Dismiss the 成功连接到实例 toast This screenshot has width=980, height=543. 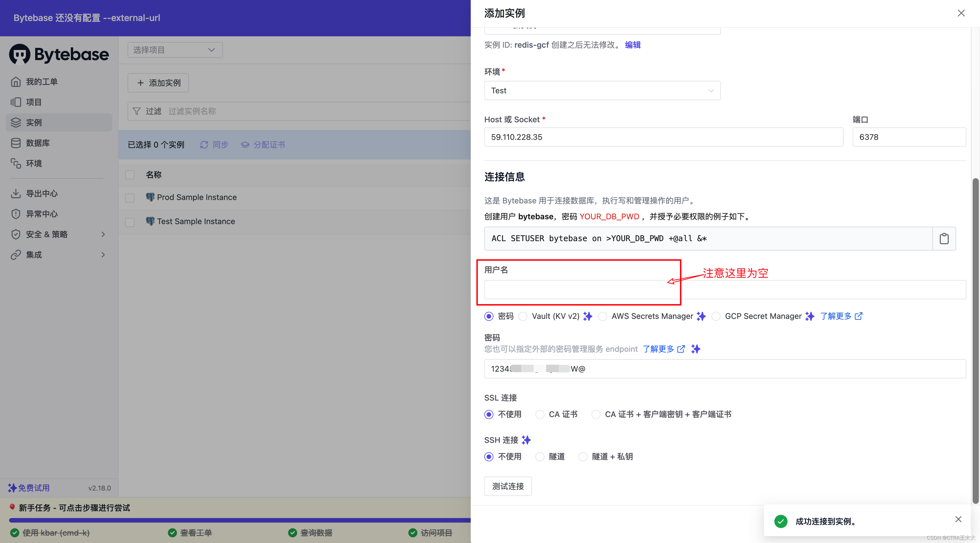(x=958, y=519)
